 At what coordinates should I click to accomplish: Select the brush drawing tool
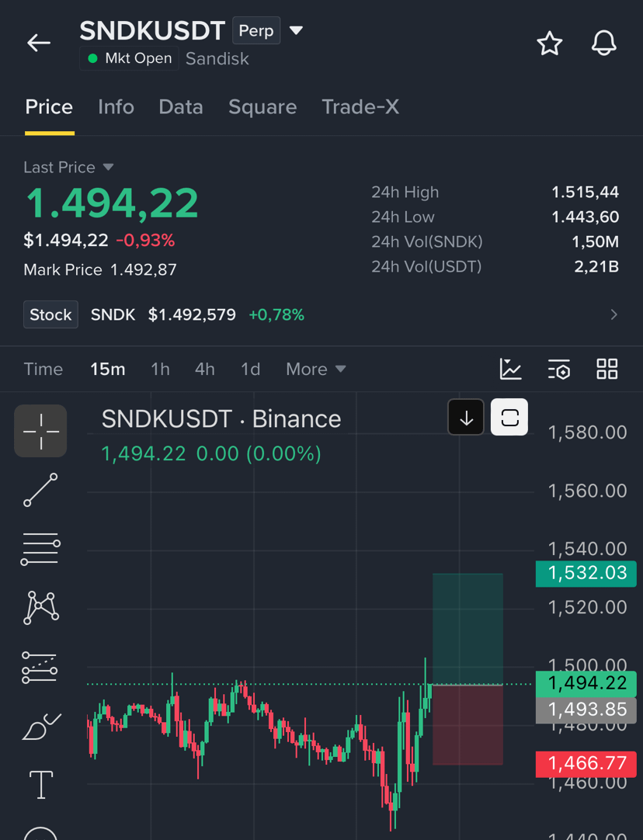(x=41, y=727)
